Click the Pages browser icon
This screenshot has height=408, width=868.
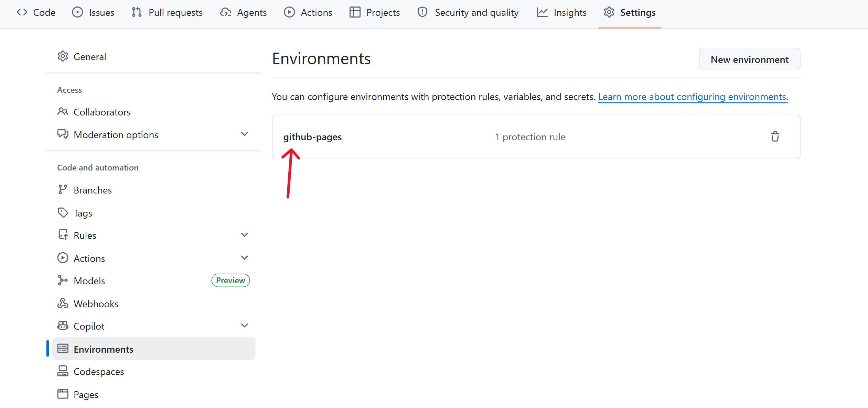63,394
